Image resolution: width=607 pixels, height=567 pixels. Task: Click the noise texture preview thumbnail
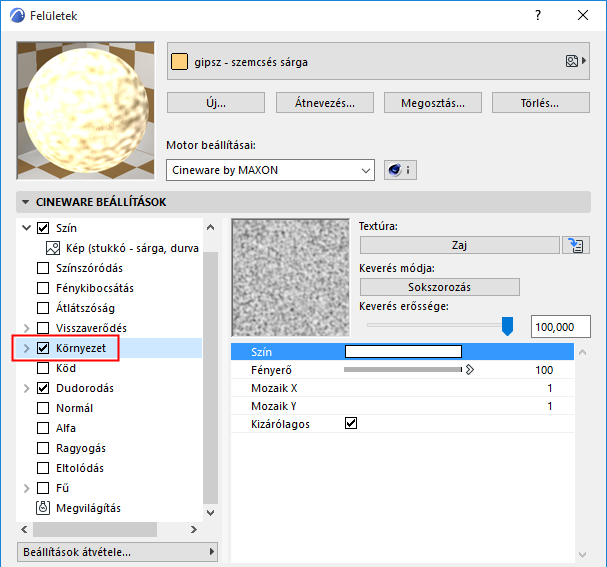click(291, 278)
